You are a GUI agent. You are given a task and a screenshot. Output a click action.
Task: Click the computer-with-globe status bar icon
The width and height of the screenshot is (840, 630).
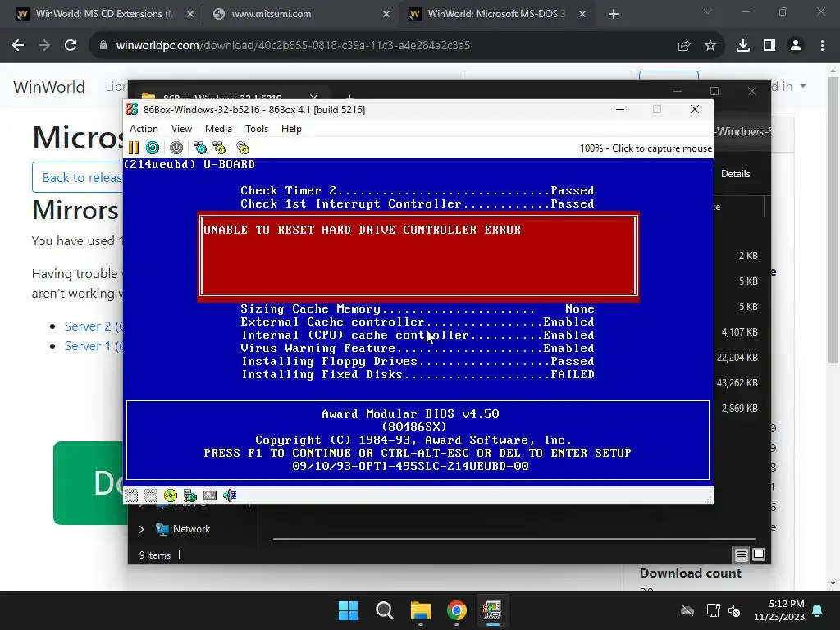[190, 495]
